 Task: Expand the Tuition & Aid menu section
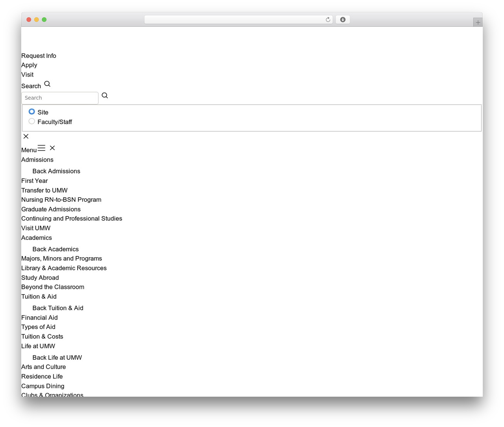tap(39, 297)
